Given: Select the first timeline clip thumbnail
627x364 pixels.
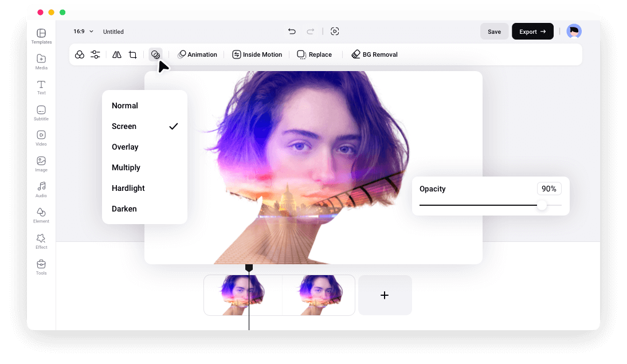Looking at the screenshot, I should tap(243, 295).
